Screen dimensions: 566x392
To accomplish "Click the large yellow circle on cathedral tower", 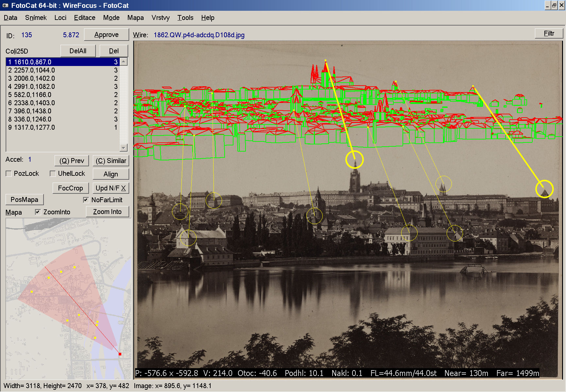I will (354, 159).
